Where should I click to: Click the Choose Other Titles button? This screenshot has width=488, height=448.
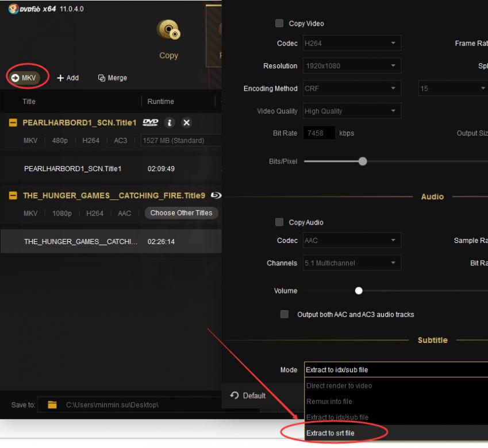point(181,213)
